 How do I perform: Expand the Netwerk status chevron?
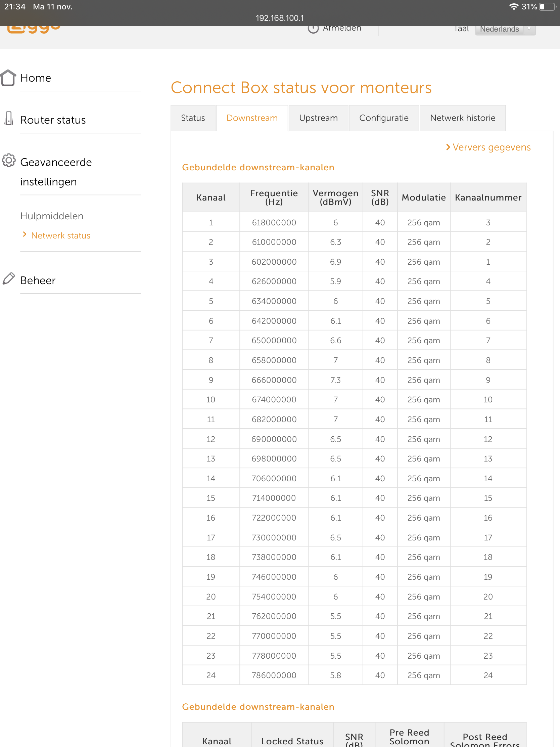[24, 234]
